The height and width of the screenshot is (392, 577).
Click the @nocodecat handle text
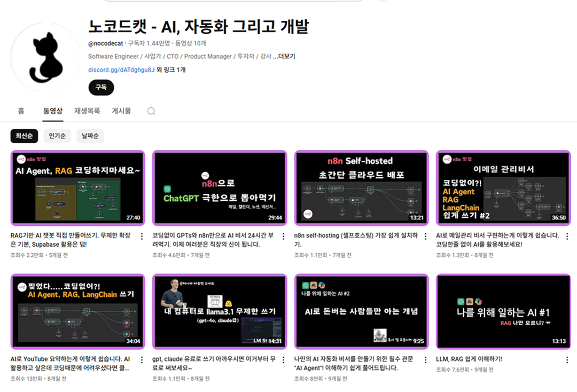(106, 43)
